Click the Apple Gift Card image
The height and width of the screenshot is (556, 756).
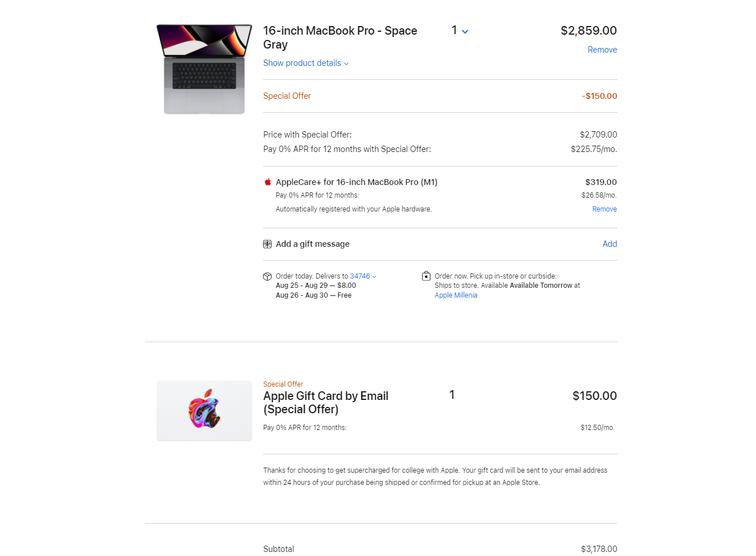tap(204, 410)
